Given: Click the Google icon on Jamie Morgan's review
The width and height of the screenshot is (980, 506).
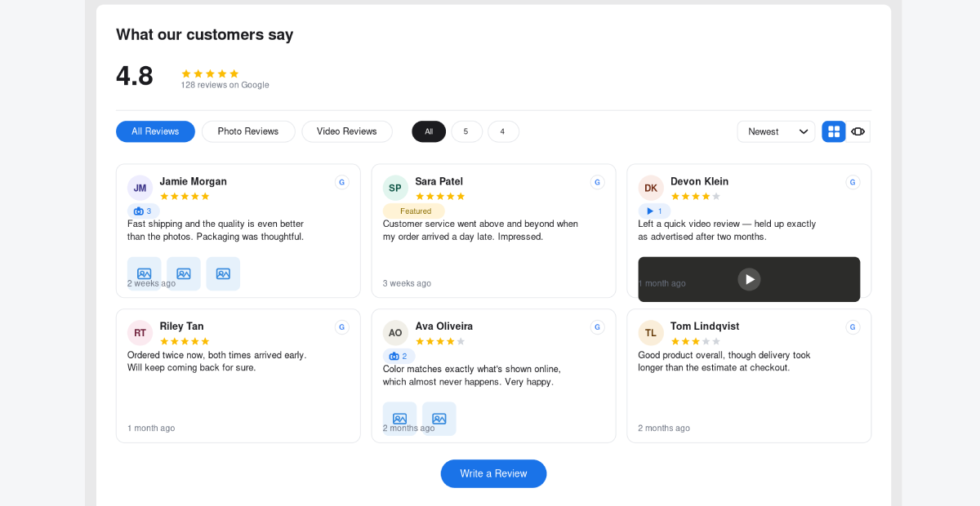Looking at the screenshot, I should [x=342, y=182].
